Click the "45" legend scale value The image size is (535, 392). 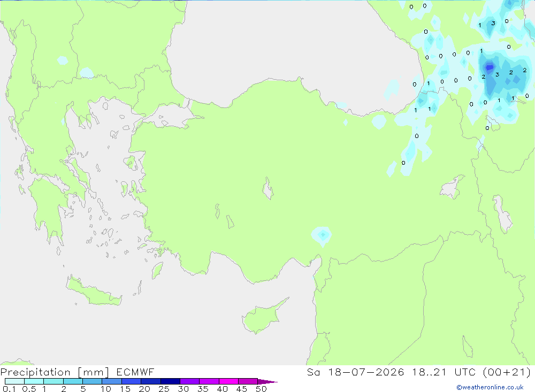pos(242,389)
